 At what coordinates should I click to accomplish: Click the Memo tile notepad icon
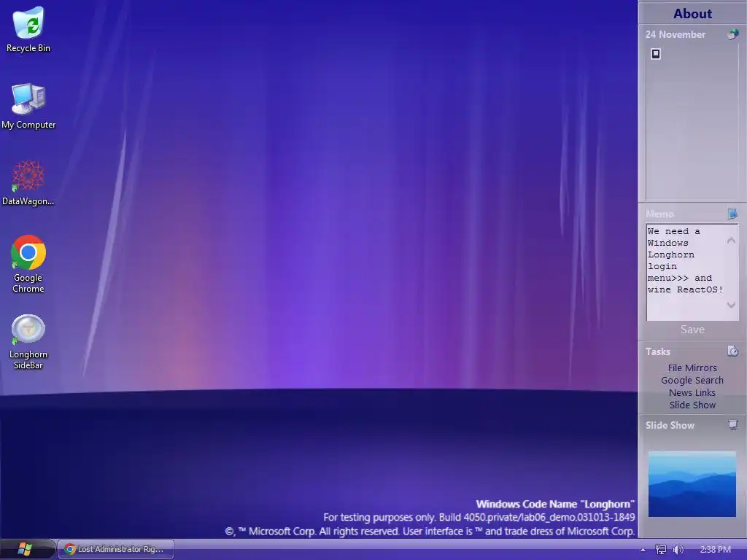732,214
